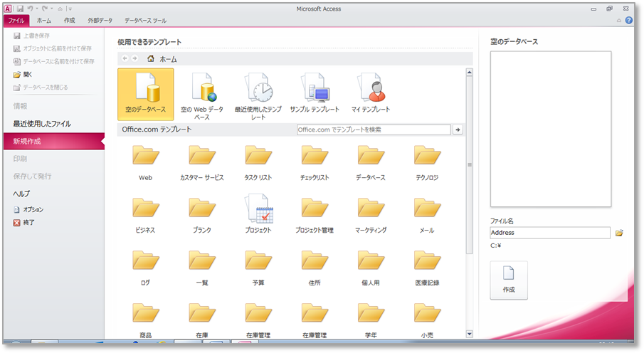This screenshot has height=353, width=644.
Task: Switch to the 外部データ tab
Action: point(100,20)
